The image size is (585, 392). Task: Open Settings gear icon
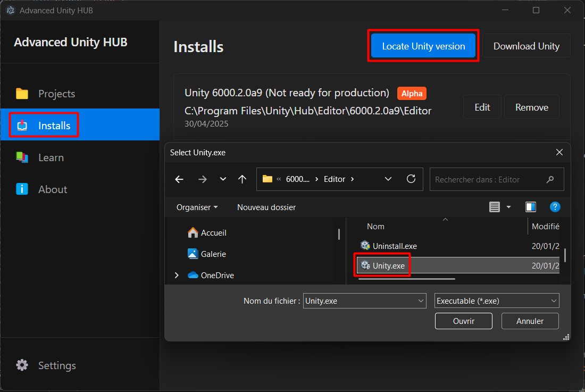[22, 365]
